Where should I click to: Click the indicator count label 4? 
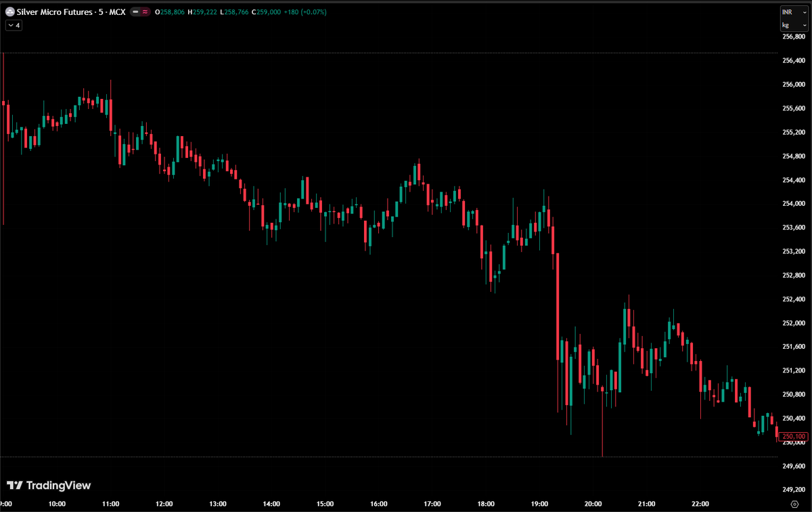[17, 25]
